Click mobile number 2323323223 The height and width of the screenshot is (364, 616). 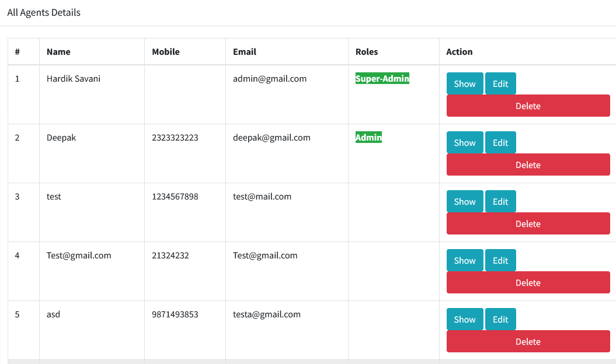point(175,138)
